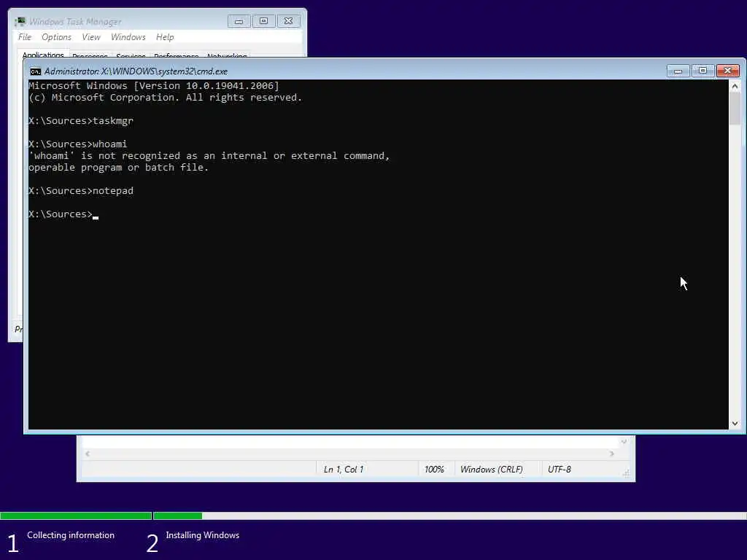Click the Task Manager title bar icon

click(x=20, y=21)
